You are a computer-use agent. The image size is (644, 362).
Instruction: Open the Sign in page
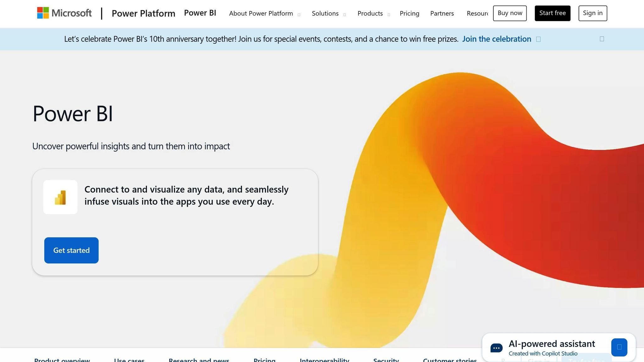592,13
